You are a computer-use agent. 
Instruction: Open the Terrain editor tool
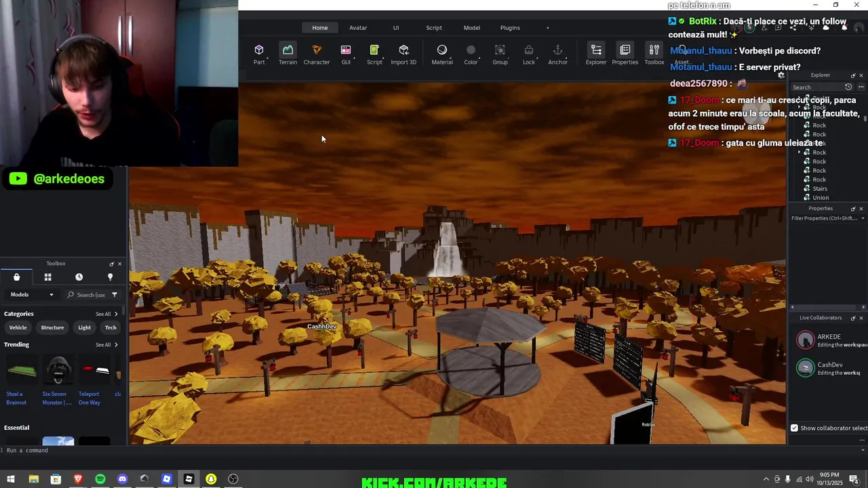pyautogui.click(x=288, y=54)
